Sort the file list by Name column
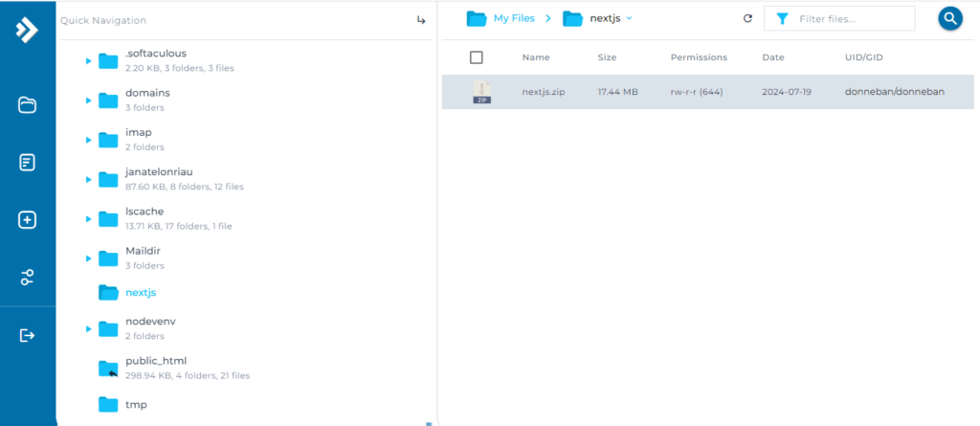The width and height of the screenshot is (980, 426). click(x=536, y=57)
